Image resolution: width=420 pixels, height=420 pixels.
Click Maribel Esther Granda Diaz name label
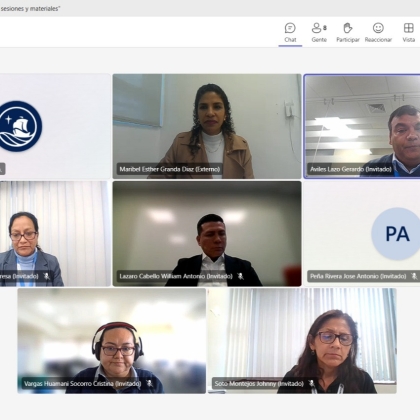pyautogui.click(x=170, y=169)
